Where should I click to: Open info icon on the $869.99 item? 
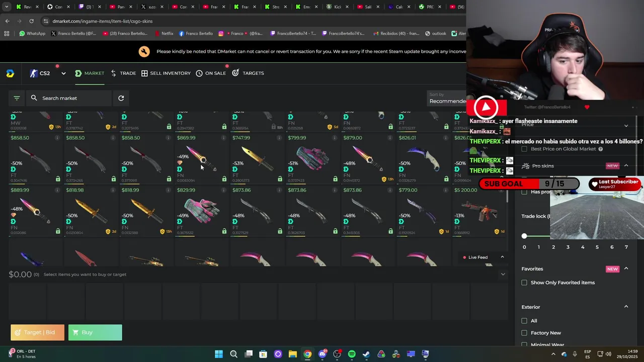[x=223, y=138]
